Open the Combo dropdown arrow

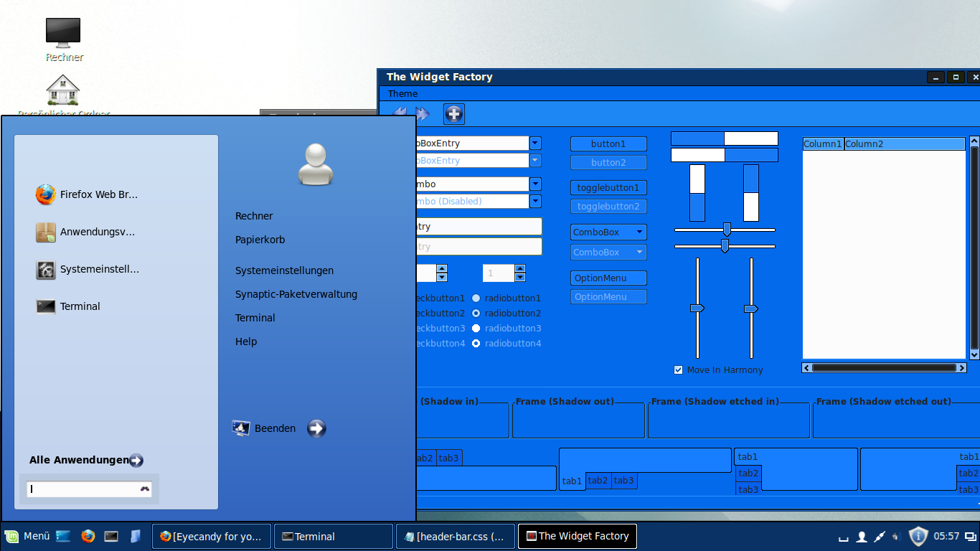(x=535, y=184)
